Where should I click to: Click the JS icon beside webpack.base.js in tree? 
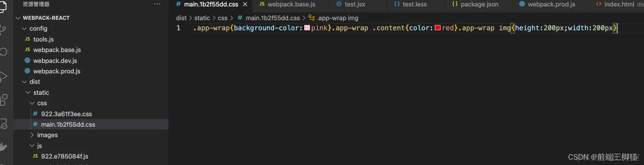27,50
